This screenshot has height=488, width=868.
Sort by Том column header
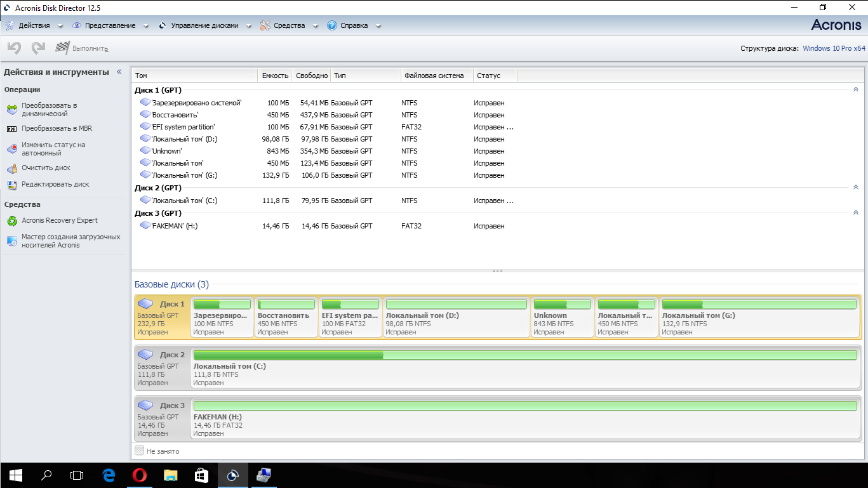pyautogui.click(x=194, y=76)
